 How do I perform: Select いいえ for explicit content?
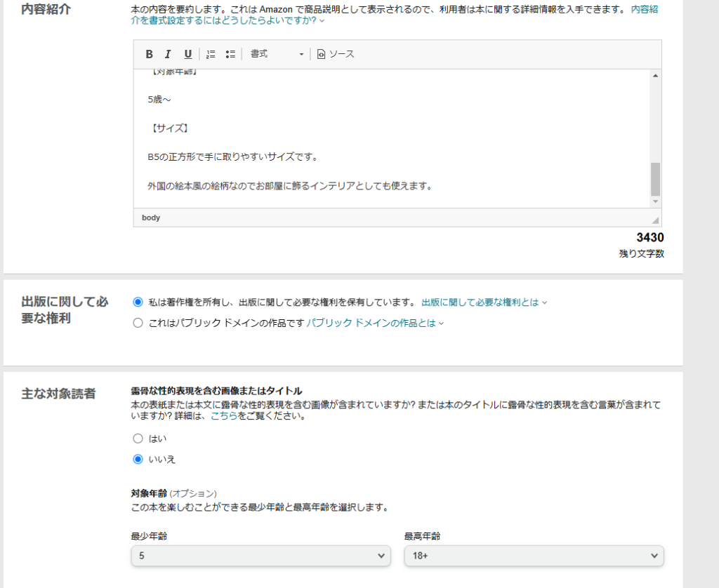tap(138, 459)
